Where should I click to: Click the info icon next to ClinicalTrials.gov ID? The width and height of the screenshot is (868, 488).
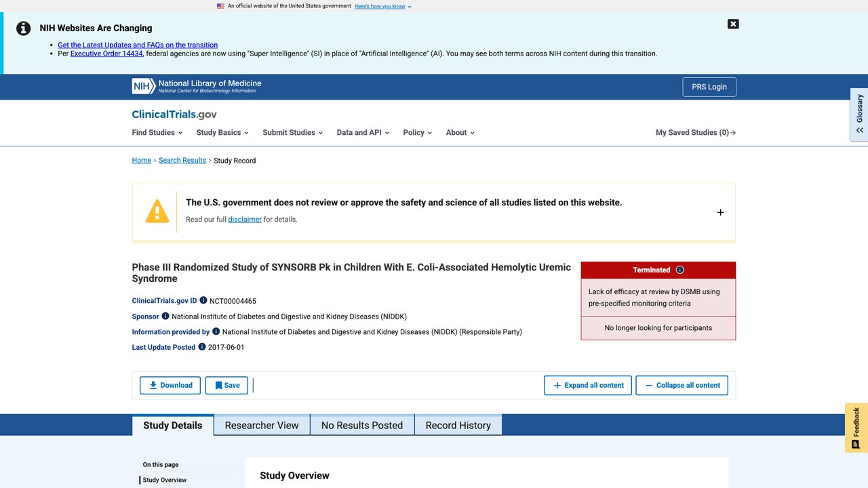pyautogui.click(x=203, y=300)
